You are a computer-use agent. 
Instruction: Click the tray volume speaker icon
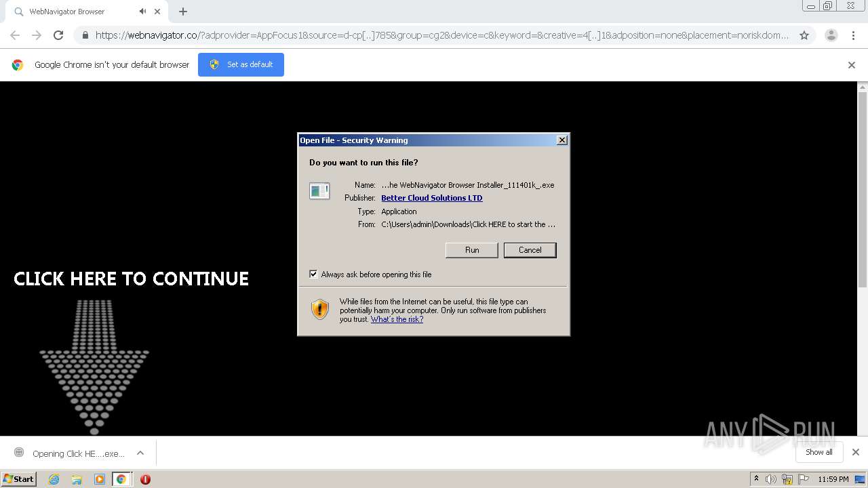771,479
